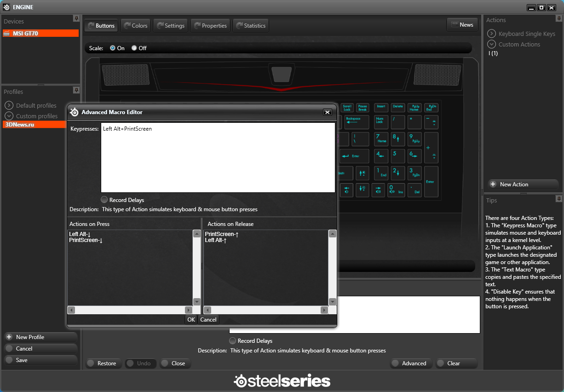Enable Record Delays in the main window
Viewport: 564px width, 392px height.
[232, 340]
